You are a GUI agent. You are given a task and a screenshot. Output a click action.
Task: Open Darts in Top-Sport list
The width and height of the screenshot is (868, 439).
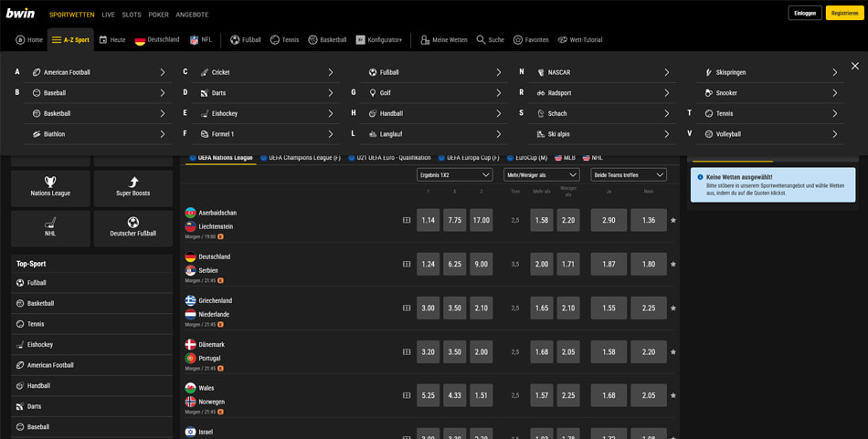pos(92,406)
